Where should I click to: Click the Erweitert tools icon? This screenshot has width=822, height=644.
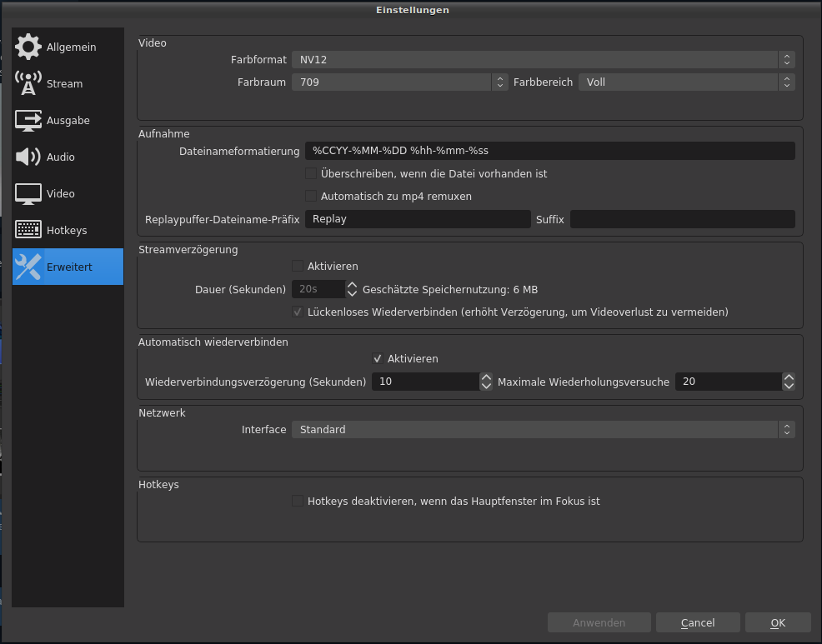[x=28, y=267]
